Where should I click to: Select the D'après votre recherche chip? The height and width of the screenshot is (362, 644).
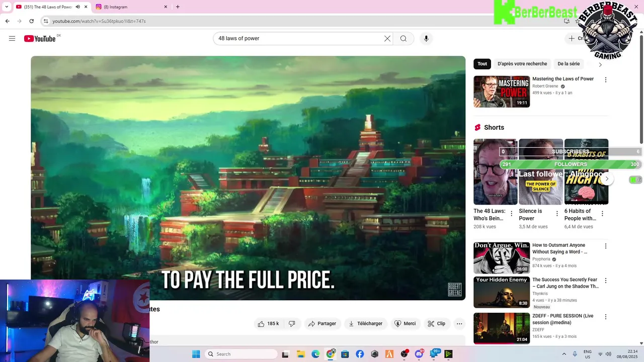[522, 64]
